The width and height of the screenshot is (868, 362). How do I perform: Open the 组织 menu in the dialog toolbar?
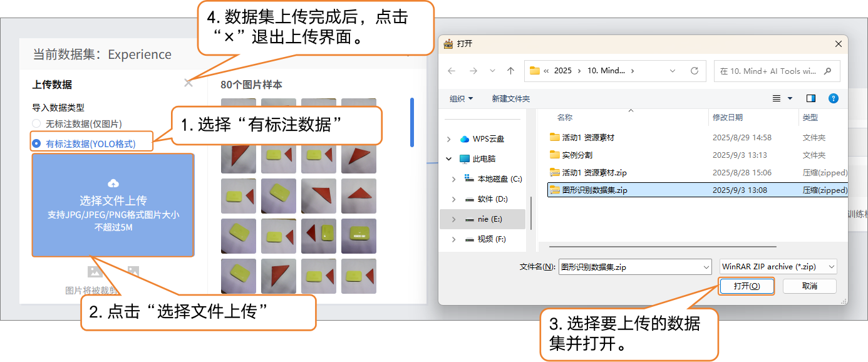(461, 99)
